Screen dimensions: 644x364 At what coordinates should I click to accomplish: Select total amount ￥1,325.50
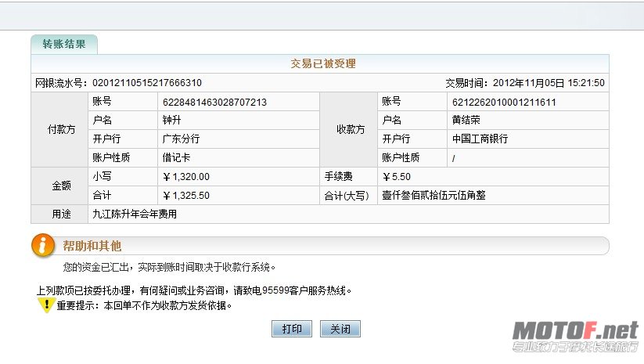coord(186,196)
